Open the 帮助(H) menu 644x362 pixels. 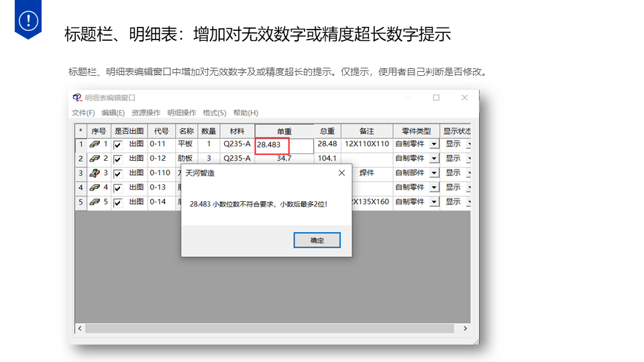(x=246, y=113)
